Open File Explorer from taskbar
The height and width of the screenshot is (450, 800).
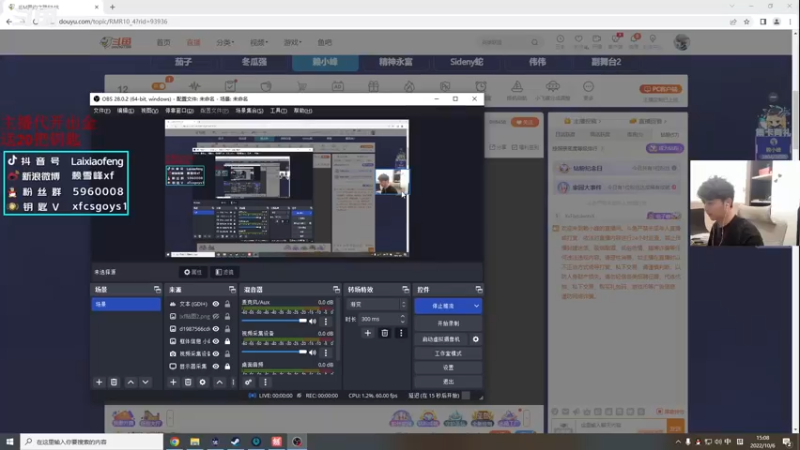click(195, 442)
